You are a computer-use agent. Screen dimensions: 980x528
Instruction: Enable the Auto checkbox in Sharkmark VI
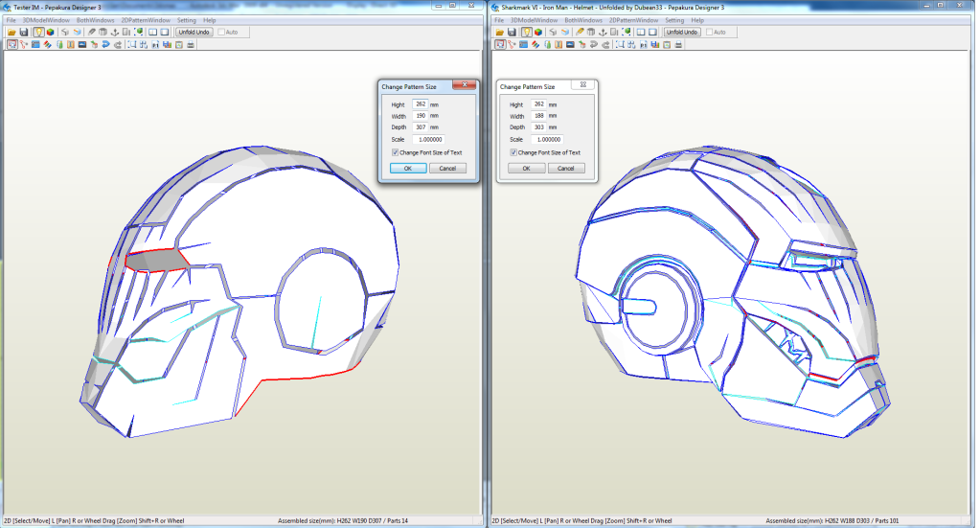710,32
